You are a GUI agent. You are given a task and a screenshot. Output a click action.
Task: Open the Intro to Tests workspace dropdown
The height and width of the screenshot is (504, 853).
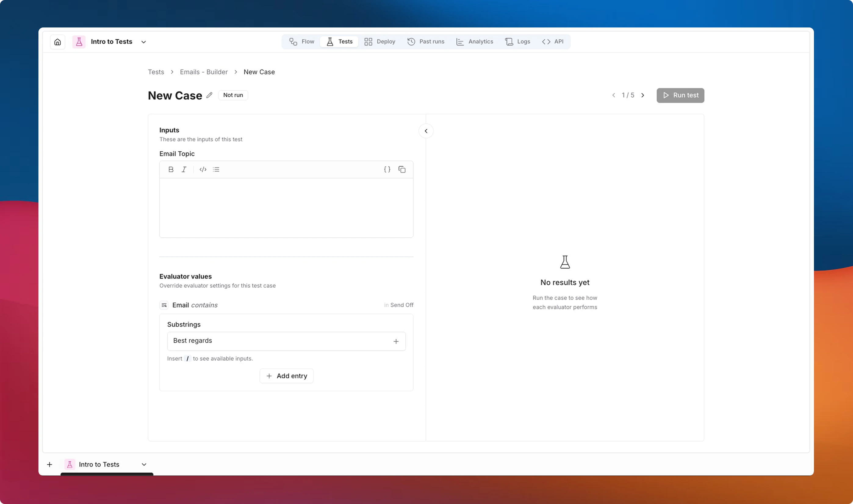(143, 41)
